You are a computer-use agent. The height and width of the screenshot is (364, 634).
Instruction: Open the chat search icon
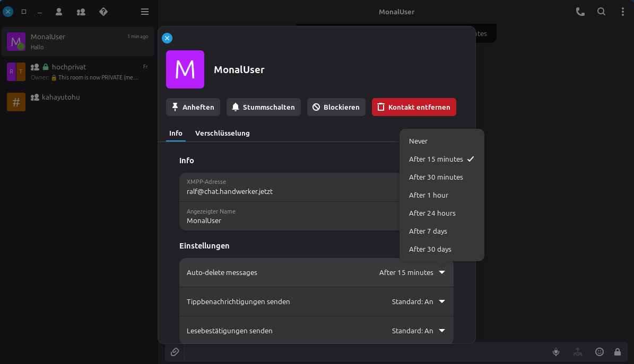pyautogui.click(x=601, y=12)
